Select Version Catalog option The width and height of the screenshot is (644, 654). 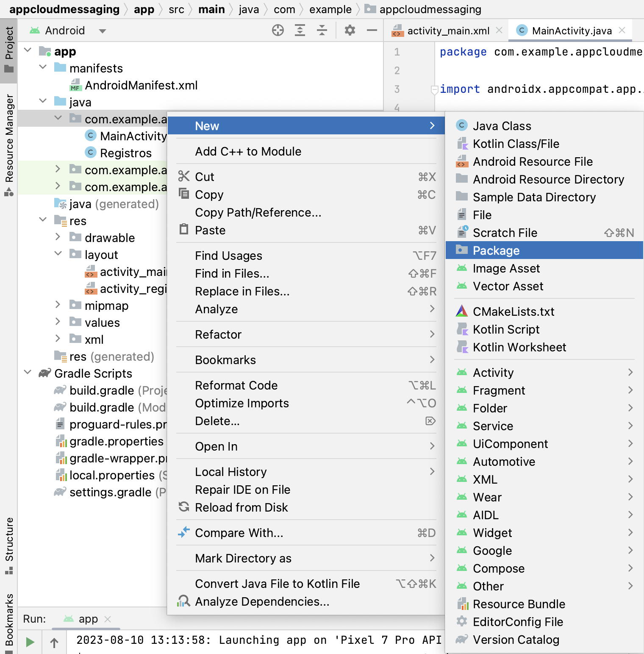[544, 640]
